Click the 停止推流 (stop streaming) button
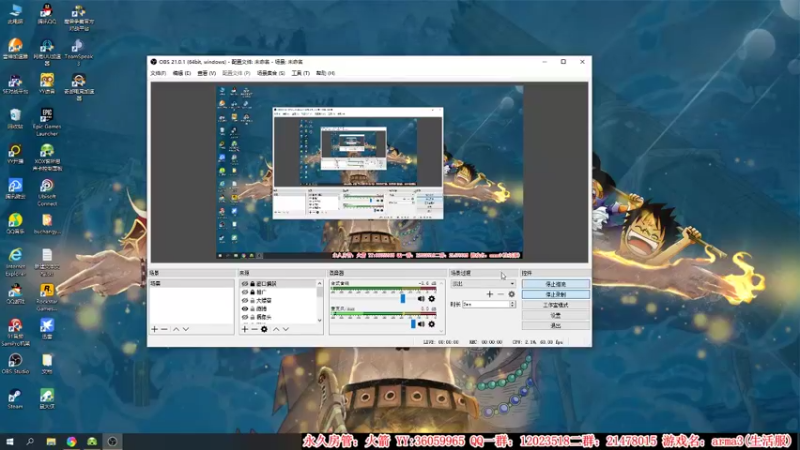The height and width of the screenshot is (450, 800). pyautogui.click(x=556, y=284)
